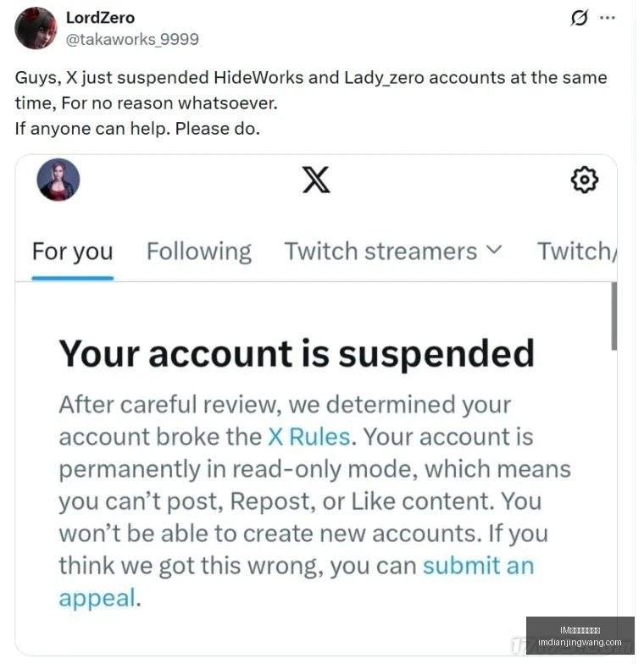
Task: Click the tweet text about HideWorks suspension
Action: tap(311, 103)
